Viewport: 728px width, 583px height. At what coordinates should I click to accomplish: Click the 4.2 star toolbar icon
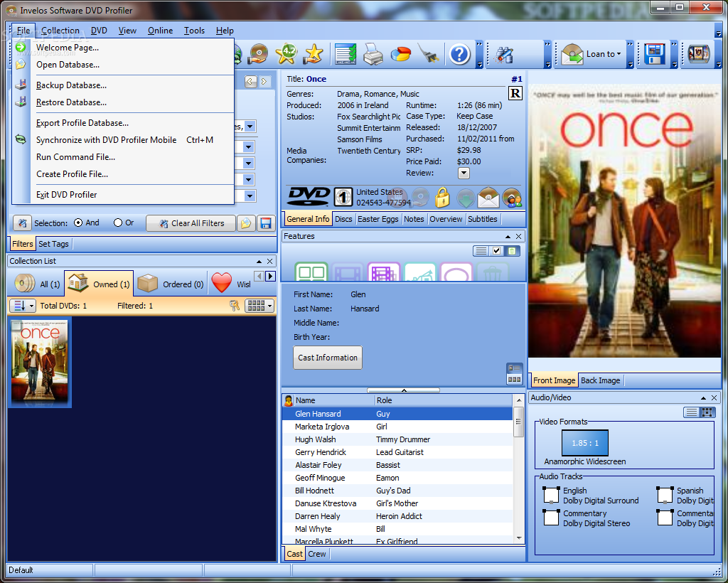pyautogui.click(x=287, y=54)
